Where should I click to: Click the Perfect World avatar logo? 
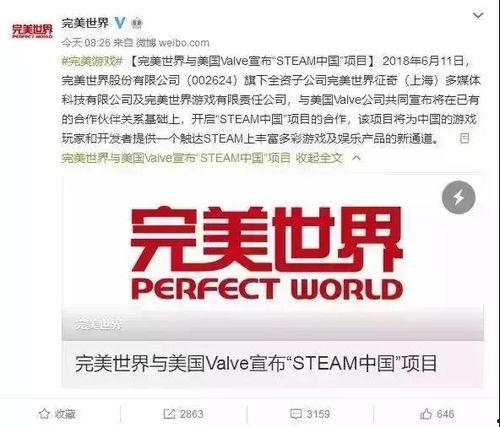click(x=32, y=31)
